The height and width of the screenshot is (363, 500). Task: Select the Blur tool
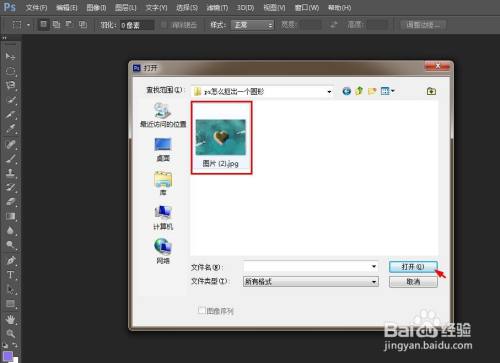click(x=10, y=231)
